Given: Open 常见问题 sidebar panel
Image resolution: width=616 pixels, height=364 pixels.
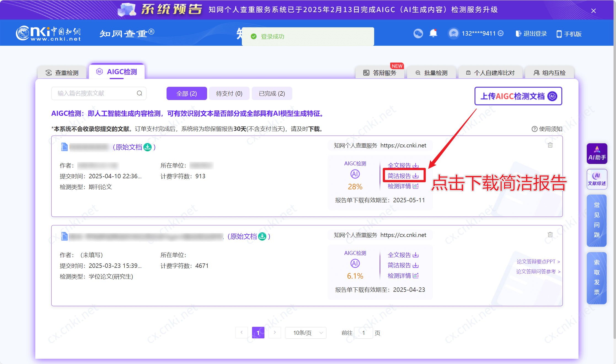Looking at the screenshot, I should (x=597, y=220).
